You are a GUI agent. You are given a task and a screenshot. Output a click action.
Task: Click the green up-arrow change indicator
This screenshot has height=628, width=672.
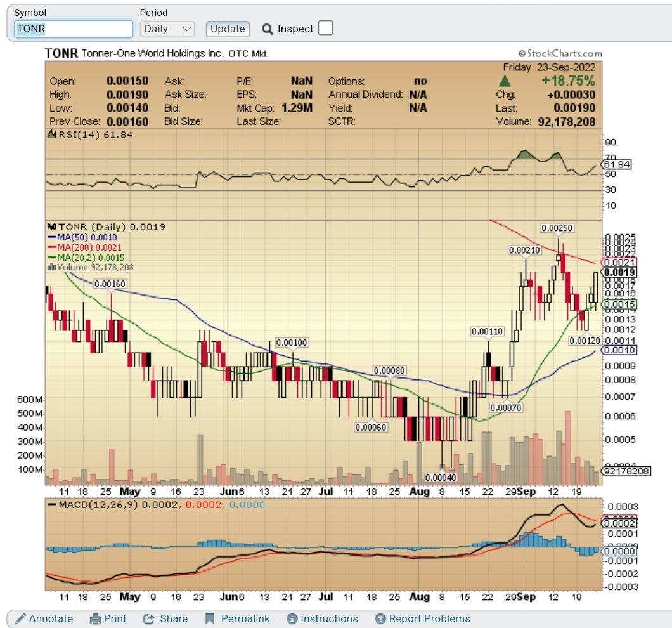[x=505, y=81]
